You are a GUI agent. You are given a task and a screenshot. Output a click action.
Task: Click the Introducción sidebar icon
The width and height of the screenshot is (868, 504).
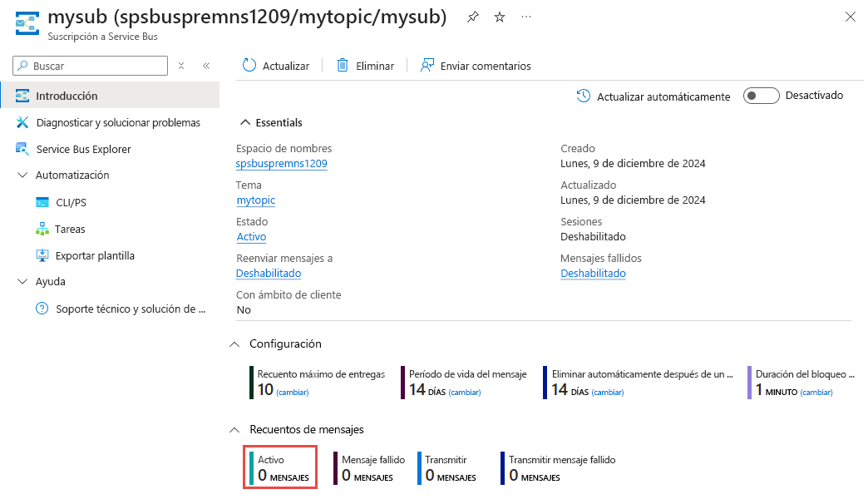click(22, 96)
